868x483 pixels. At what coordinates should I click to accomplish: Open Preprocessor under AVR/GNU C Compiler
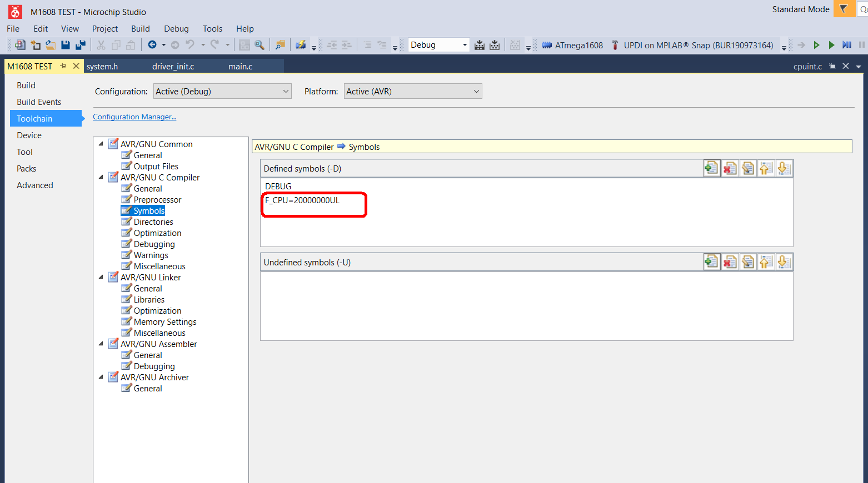(157, 199)
